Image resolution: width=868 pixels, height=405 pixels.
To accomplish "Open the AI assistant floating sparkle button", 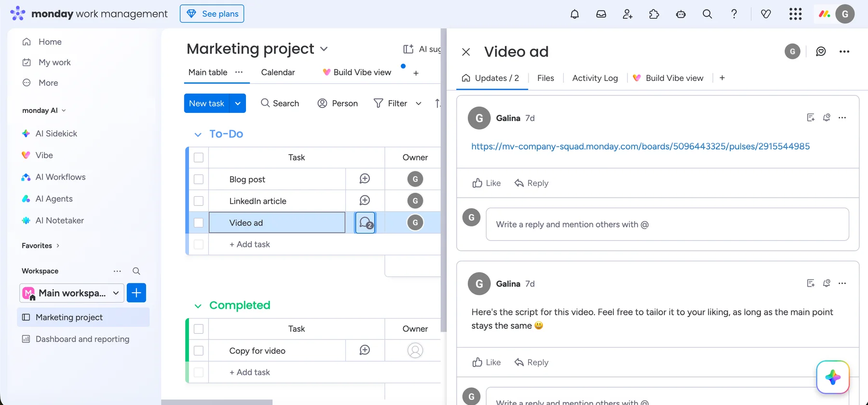I will (833, 377).
